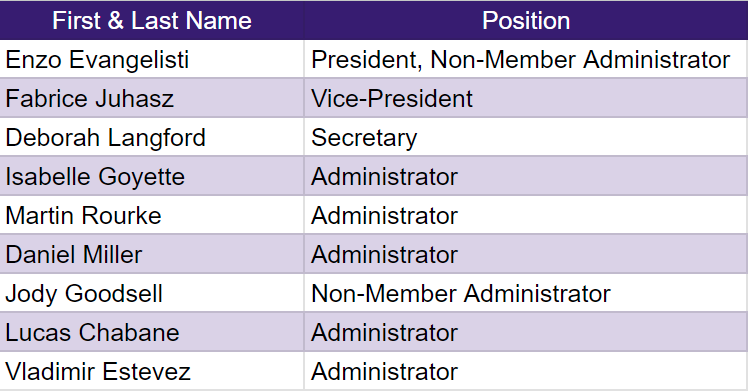Click the 'First & Last Name' column header

pos(152,21)
